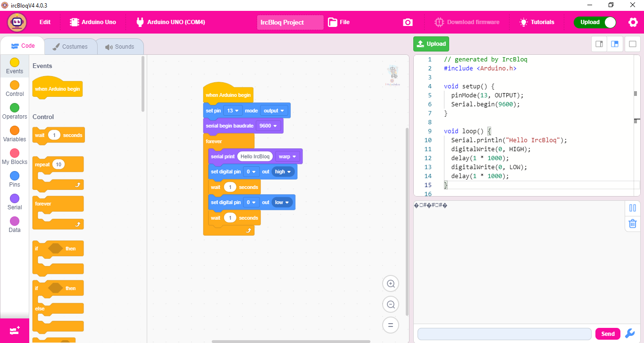Image resolution: width=644 pixels, height=343 pixels.
Task: Switch to the Costumes tab
Action: pos(70,47)
